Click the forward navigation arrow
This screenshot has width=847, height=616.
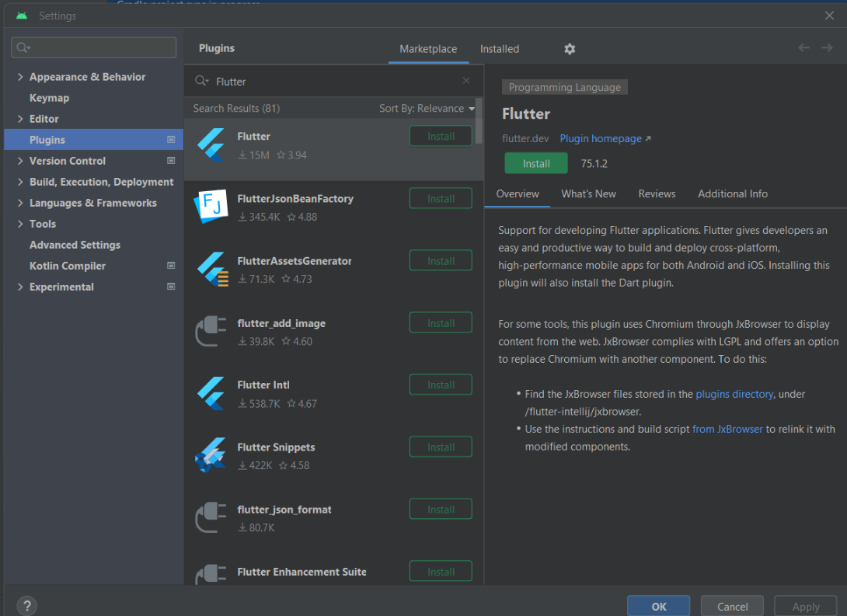pyautogui.click(x=827, y=48)
